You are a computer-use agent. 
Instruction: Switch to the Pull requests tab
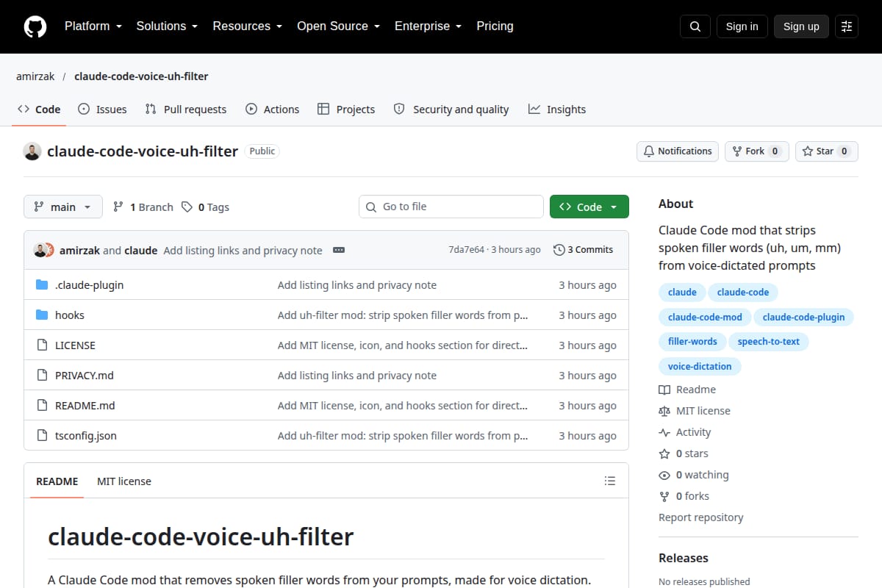point(186,110)
